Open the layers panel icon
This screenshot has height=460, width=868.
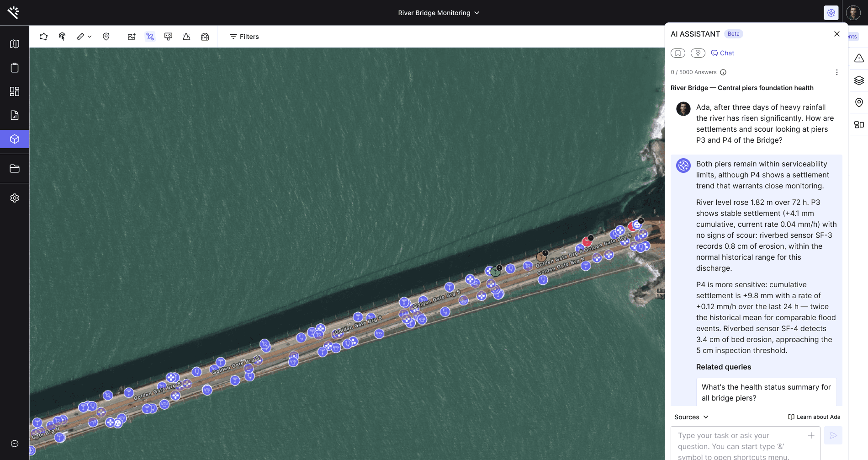coord(859,80)
